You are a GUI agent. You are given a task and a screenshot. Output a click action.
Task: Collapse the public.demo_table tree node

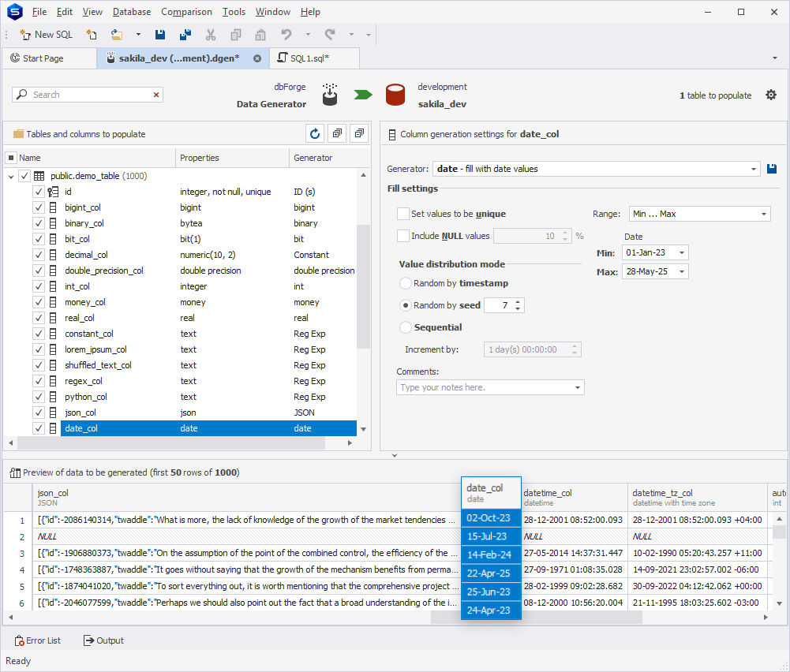11,177
